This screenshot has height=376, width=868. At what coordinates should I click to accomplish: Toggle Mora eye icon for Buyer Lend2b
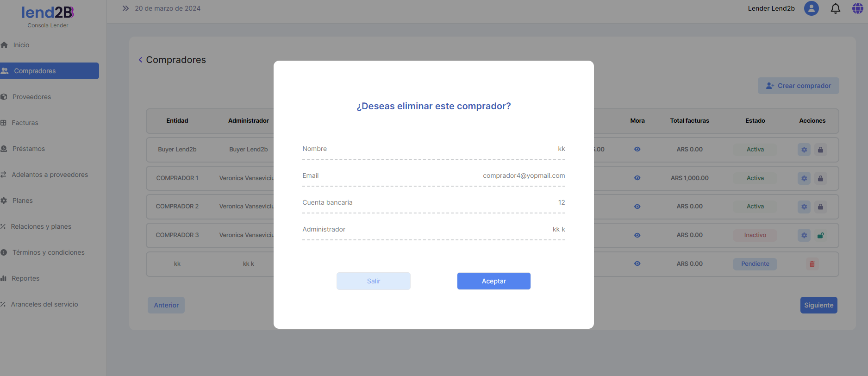click(637, 149)
